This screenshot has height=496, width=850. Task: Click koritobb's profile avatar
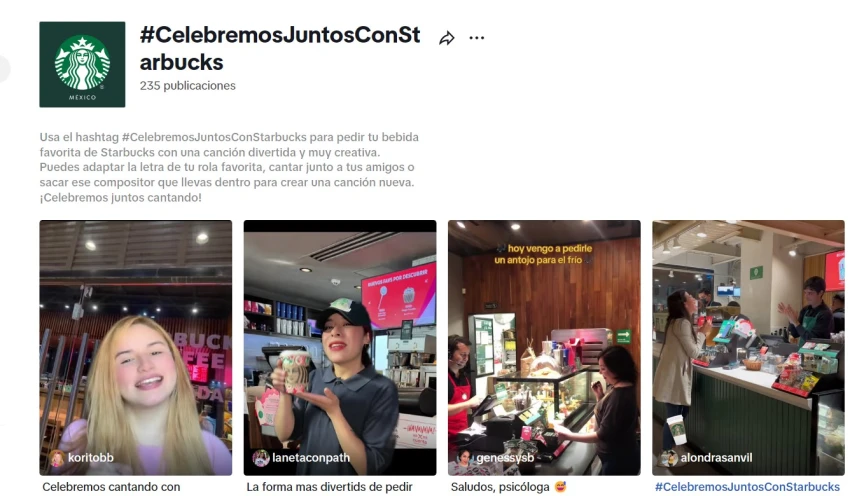[x=57, y=458]
